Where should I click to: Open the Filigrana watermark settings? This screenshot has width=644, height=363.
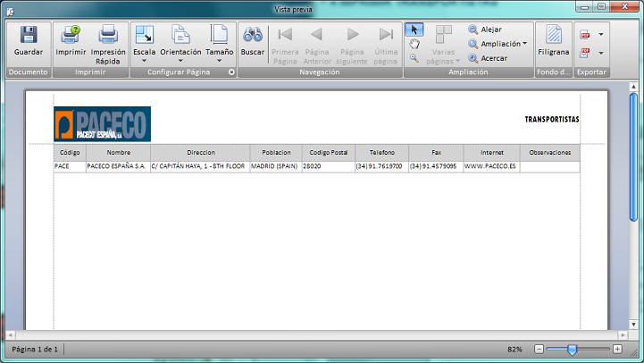tap(554, 40)
